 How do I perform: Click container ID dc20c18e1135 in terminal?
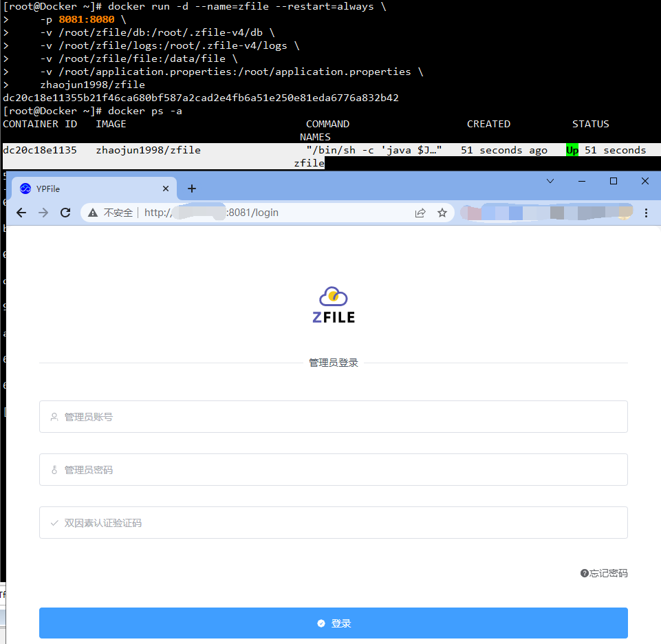(x=40, y=150)
